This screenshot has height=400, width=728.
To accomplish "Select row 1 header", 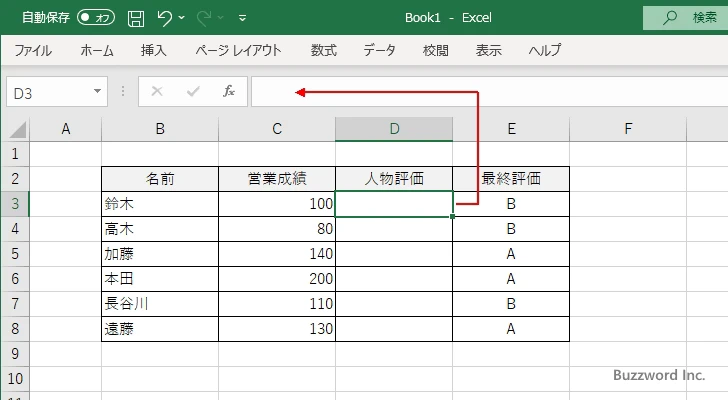I will click(x=15, y=154).
